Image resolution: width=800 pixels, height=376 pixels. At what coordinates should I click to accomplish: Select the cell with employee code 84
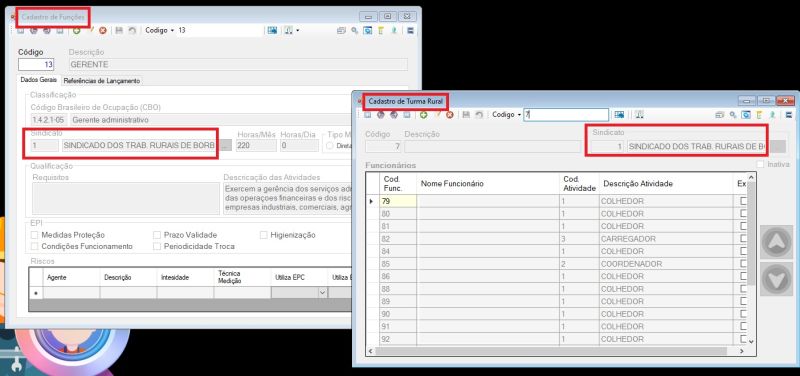click(x=398, y=251)
